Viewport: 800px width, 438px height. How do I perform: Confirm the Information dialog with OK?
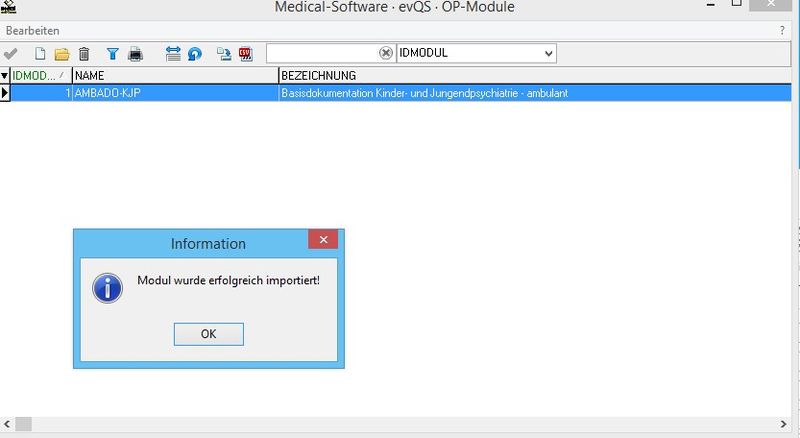tap(209, 334)
